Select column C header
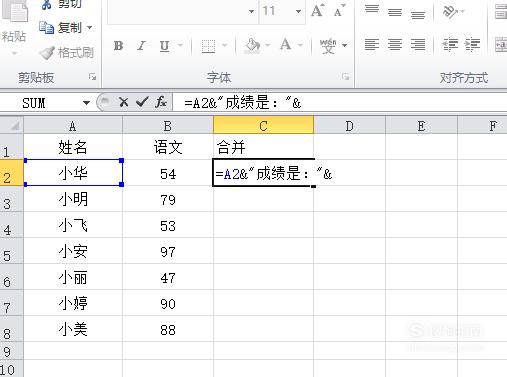Screen dimensions: 507x377 (x=263, y=126)
